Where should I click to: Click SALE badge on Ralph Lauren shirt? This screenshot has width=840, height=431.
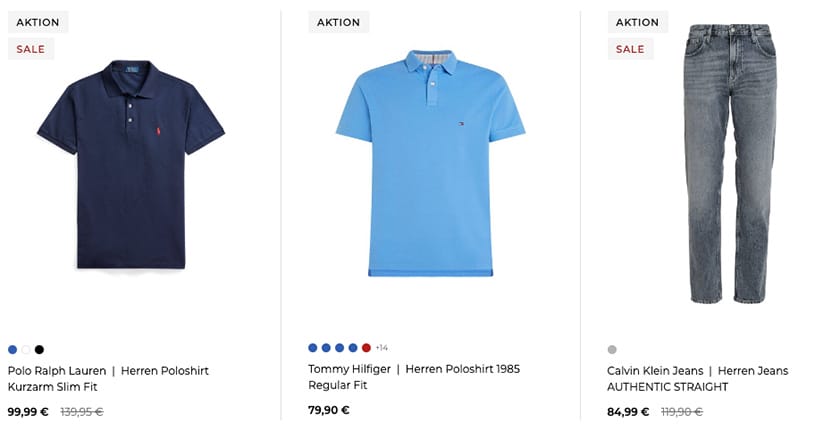[31, 49]
